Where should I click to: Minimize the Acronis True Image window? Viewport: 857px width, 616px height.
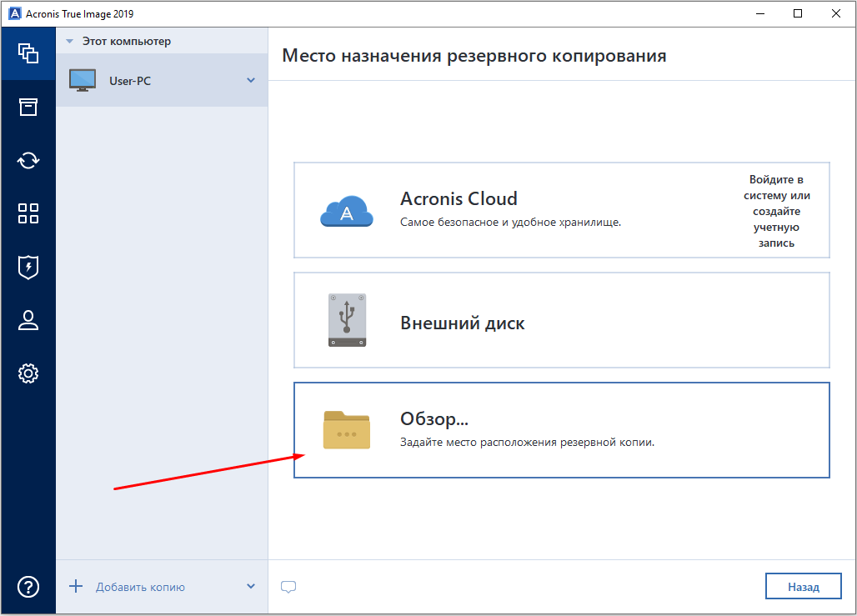click(760, 13)
